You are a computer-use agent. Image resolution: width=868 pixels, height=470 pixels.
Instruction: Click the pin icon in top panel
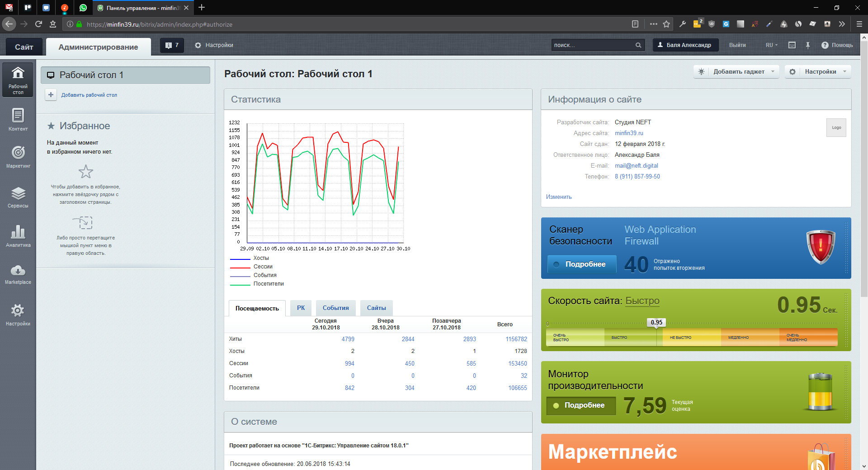tap(808, 45)
